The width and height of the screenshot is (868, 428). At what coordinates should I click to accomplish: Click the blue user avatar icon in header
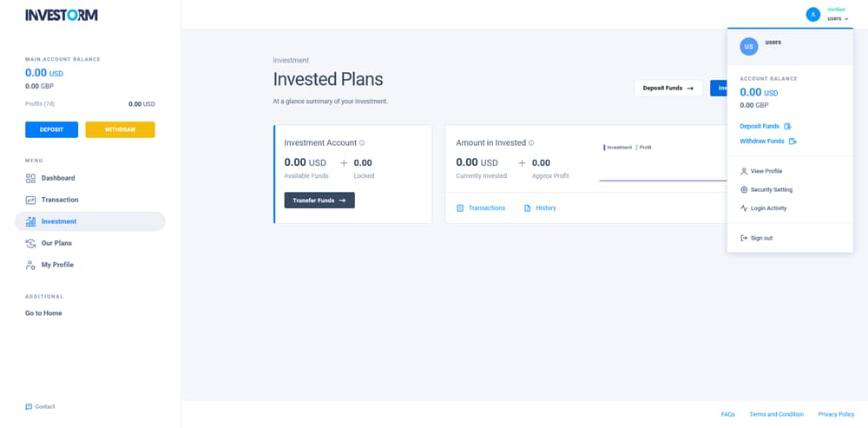point(812,15)
